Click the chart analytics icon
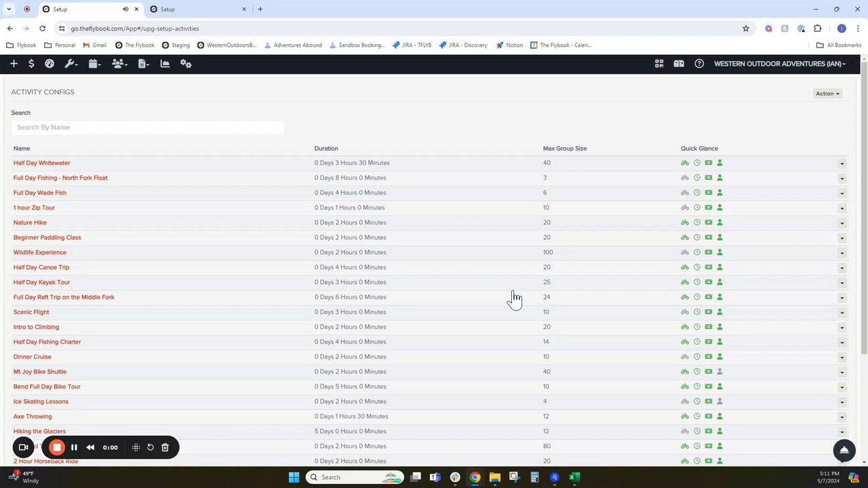The width and height of the screenshot is (868, 488). click(165, 64)
